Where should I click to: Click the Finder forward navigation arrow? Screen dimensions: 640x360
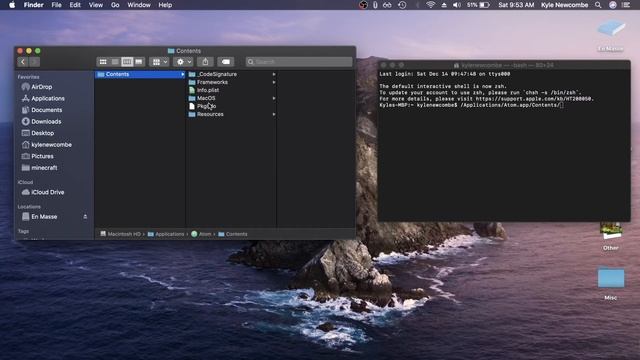(x=34, y=62)
